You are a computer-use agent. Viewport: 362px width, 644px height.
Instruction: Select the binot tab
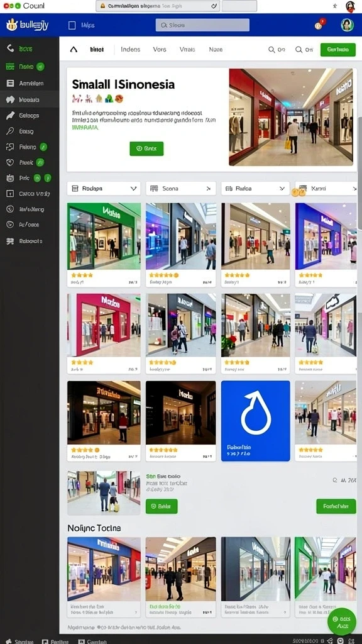tap(97, 50)
